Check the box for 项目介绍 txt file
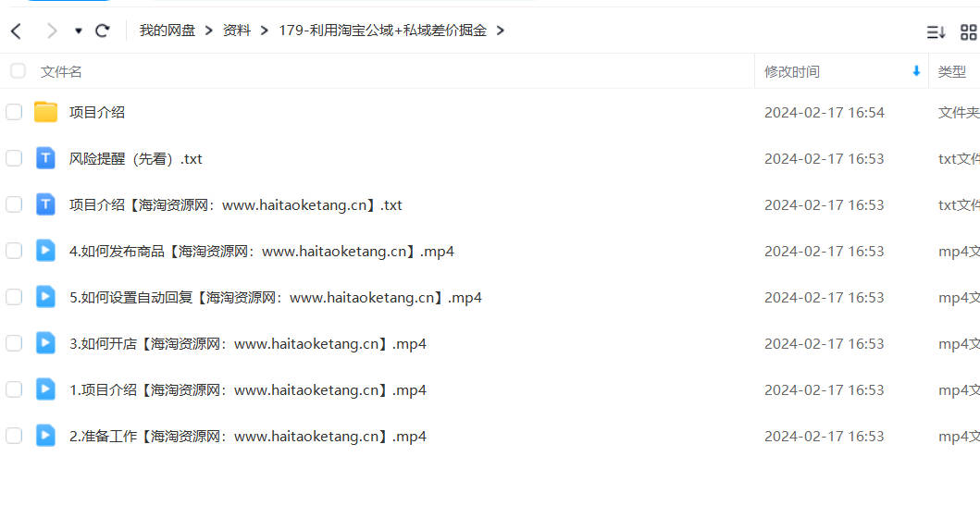Viewport: 980px width, 506px height. [14, 204]
